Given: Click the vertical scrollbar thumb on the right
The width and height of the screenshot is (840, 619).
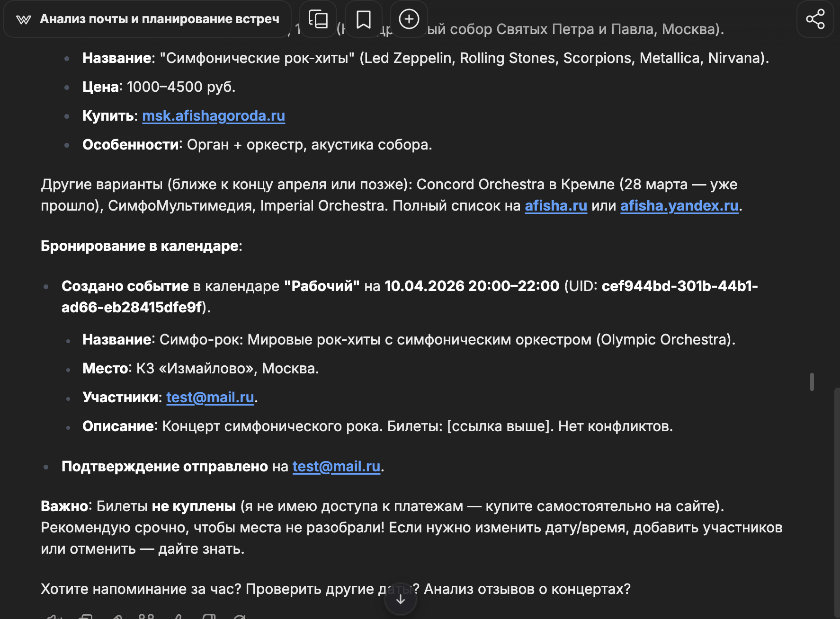Looking at the screenshot, I should point(812,382).
